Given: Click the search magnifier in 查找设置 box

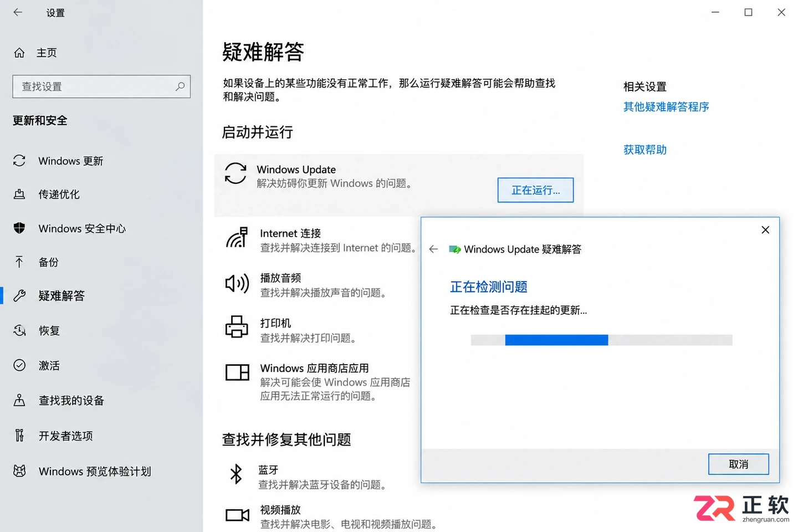Looking at the screenshot, I should pyautogui.click(x=180, y=86).
